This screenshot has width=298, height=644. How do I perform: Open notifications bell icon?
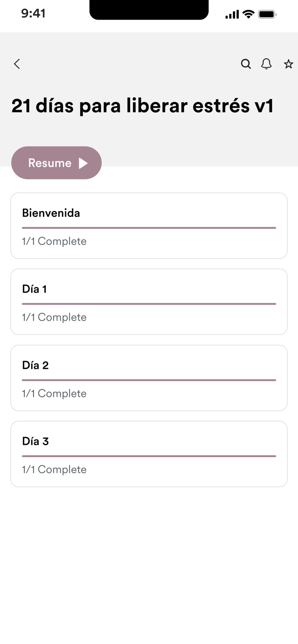[266, 64]
